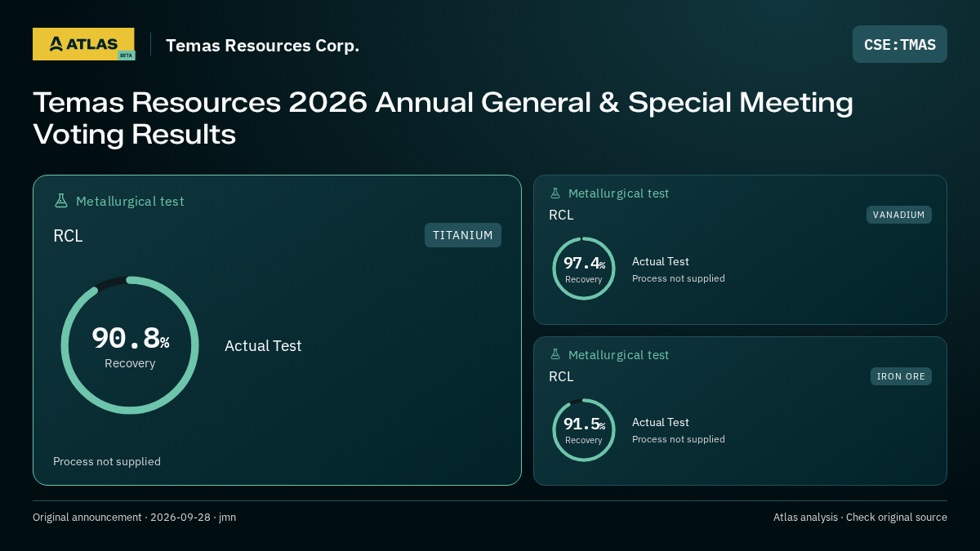Image resolution: width=980 pixels, height=551 pixels.
Task: Click the 97.4% recovery gauge
Action: point(584,269)
